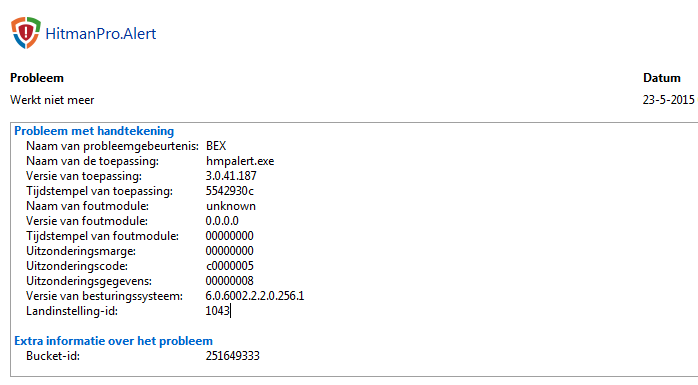Select the Datum column header
The width and height of the screenshot is (698, 385).
[x=661, y=78]
